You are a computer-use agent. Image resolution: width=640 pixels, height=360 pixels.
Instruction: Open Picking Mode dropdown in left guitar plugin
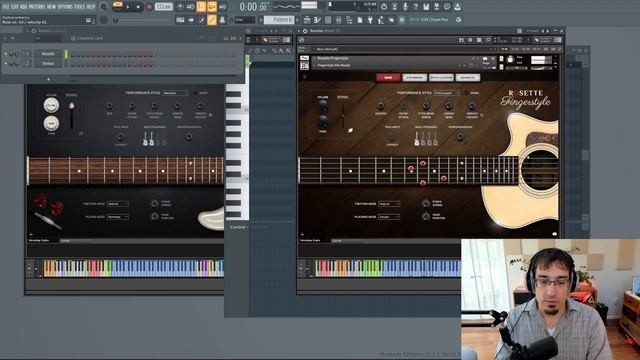[x=118, y=217]
